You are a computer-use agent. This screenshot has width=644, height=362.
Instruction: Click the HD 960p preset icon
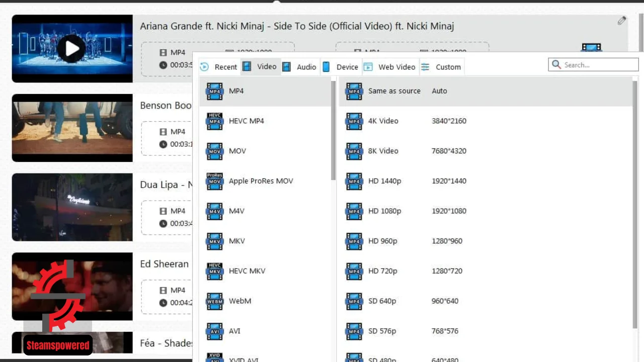tap(354, 241)
